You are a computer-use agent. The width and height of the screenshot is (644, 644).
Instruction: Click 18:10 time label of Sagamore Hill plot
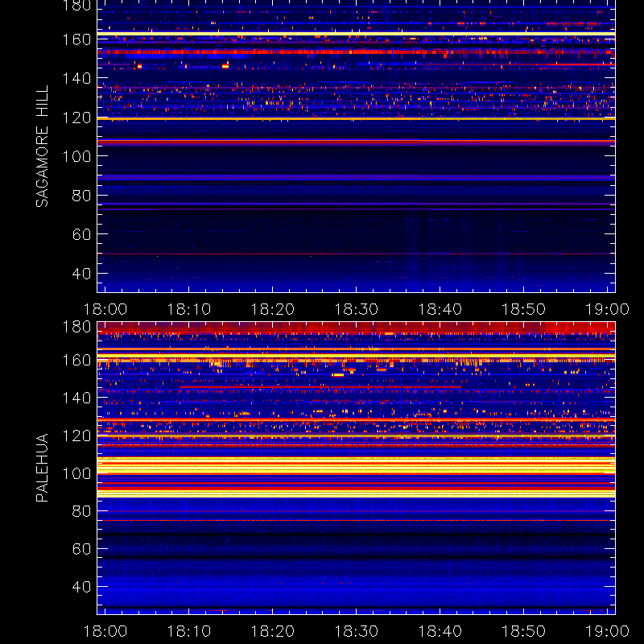[x=189, y=309]
